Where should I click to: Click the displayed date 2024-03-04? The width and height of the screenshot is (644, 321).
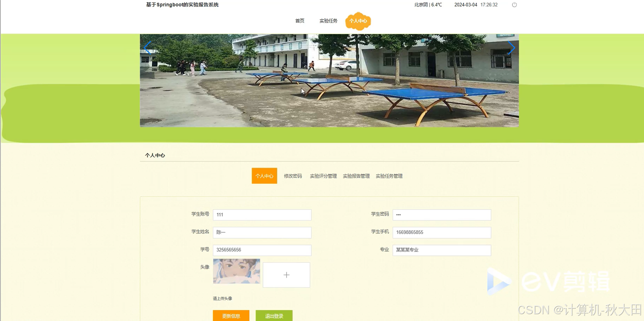pos(466,4)
